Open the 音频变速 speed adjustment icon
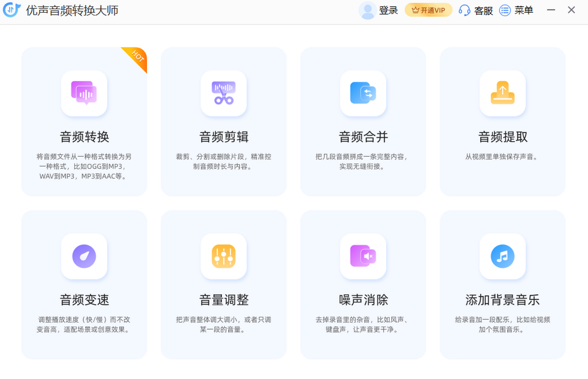588x379 pixels. click(x=84, y=257)
